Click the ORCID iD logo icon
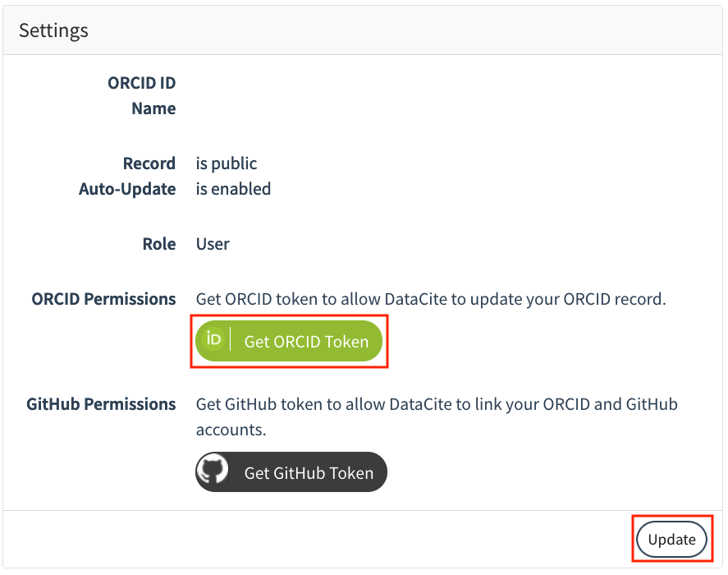Image resolution: width=728 pixels, height=575 pixels. [x=213, y=339]
